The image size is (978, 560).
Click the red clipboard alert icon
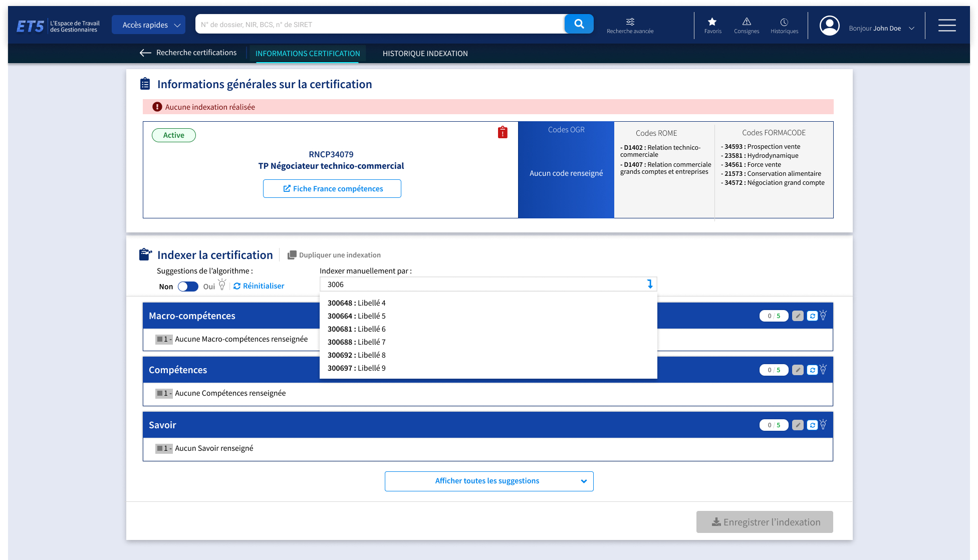click(x=503, y=132)
